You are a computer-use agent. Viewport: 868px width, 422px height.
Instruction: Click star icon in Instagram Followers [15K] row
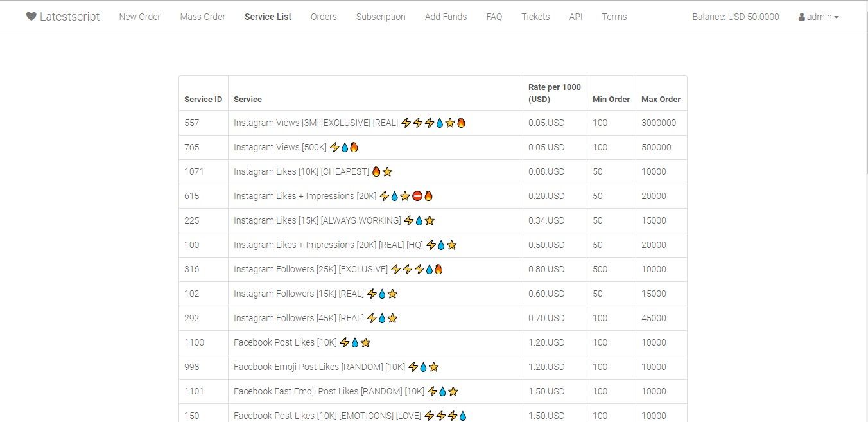tap(392, 294)
